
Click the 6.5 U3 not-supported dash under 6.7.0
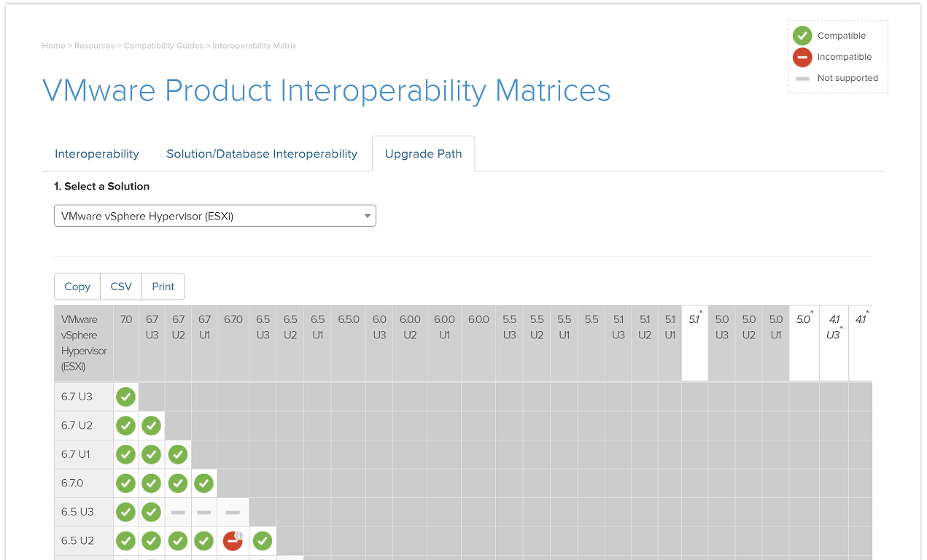pyautogui.click(x=233, y=513)
